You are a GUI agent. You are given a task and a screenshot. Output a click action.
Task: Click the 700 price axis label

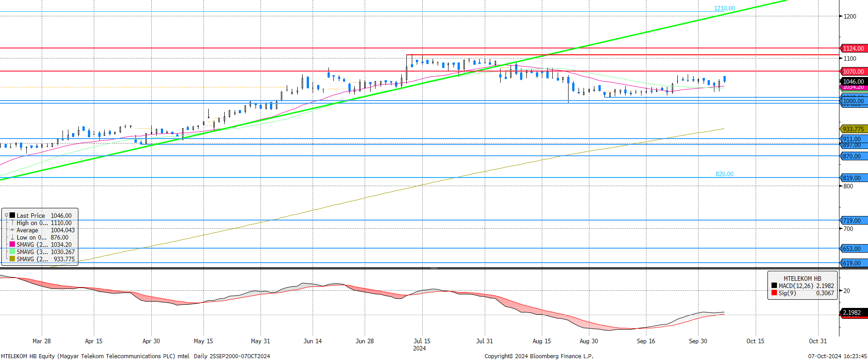pos(848,229)
